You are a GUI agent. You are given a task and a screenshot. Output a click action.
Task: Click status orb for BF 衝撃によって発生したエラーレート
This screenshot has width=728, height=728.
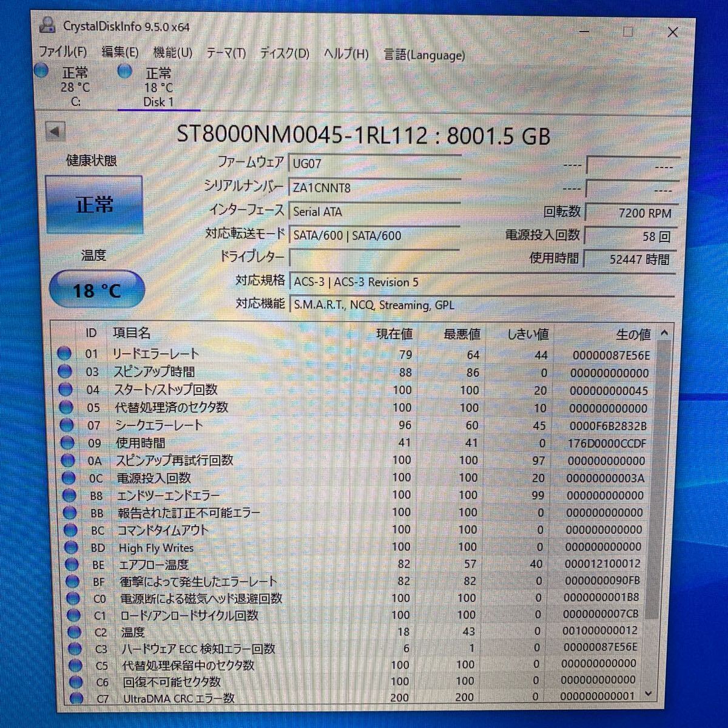tap(72, 582)
